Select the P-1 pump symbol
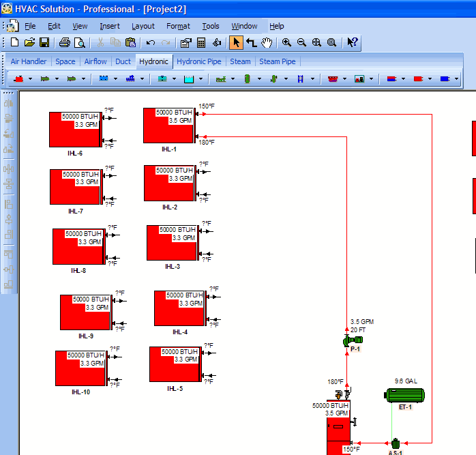476x455 pixels. pos(352,340)
